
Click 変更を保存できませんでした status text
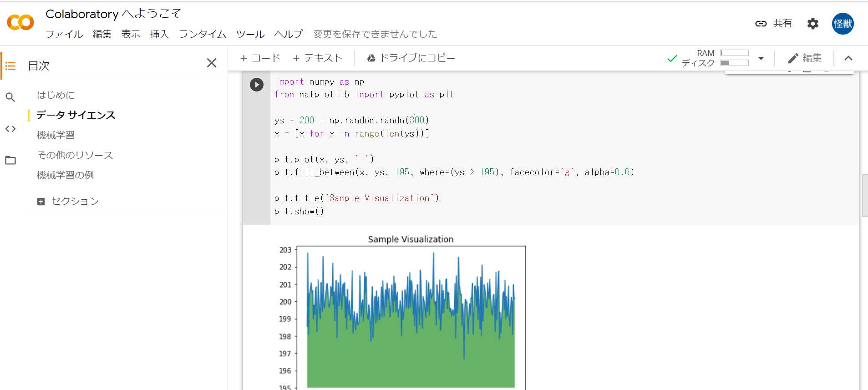point(375,34)
